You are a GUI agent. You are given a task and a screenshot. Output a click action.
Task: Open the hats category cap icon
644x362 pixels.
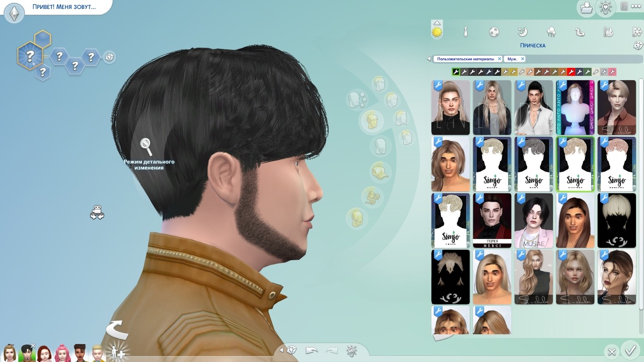(x=379, y=171)
